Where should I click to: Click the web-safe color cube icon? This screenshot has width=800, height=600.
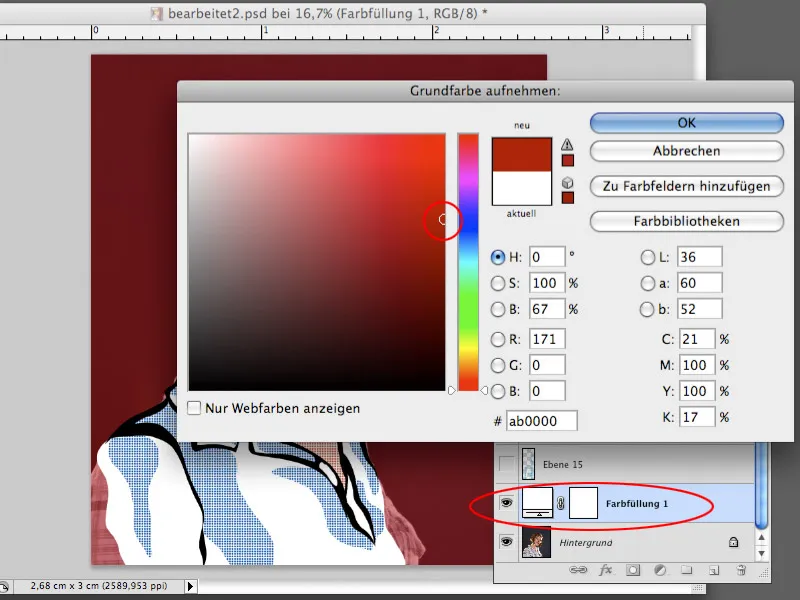pyautogui.click(x=567, y=182)
